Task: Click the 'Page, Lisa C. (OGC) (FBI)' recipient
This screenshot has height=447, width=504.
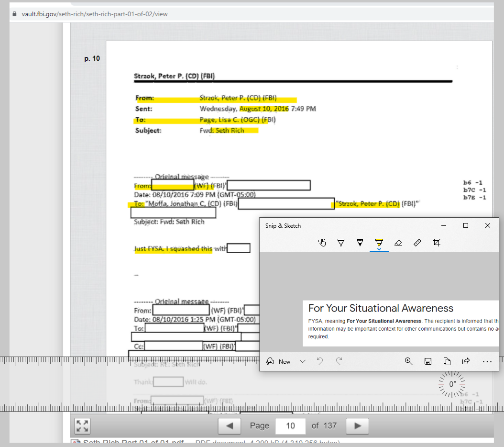Action: point(238,120)
